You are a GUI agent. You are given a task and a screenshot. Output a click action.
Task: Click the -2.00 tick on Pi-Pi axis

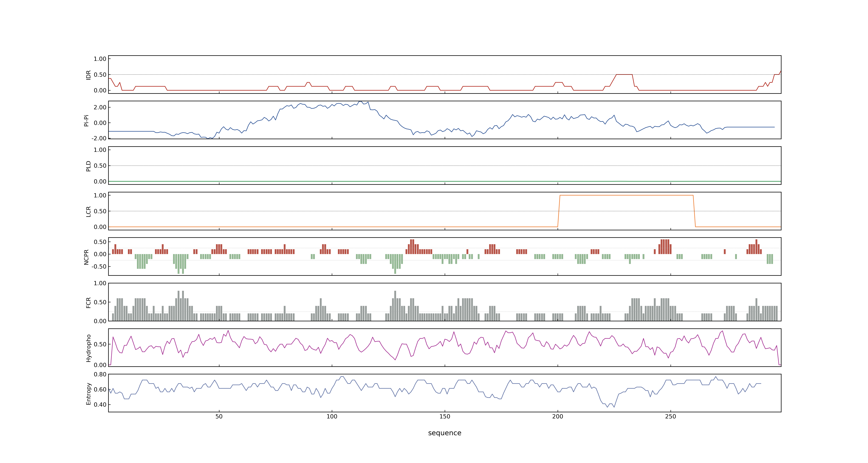[99, 138]
